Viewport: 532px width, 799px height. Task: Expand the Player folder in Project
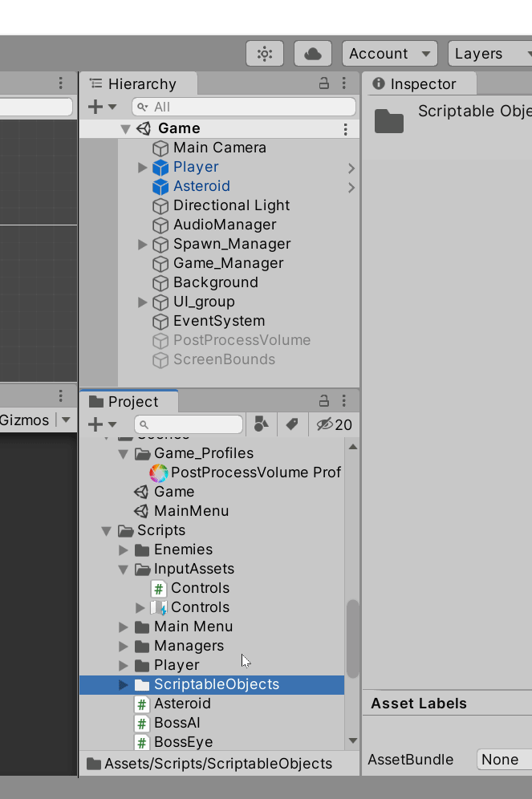(123, 666)
